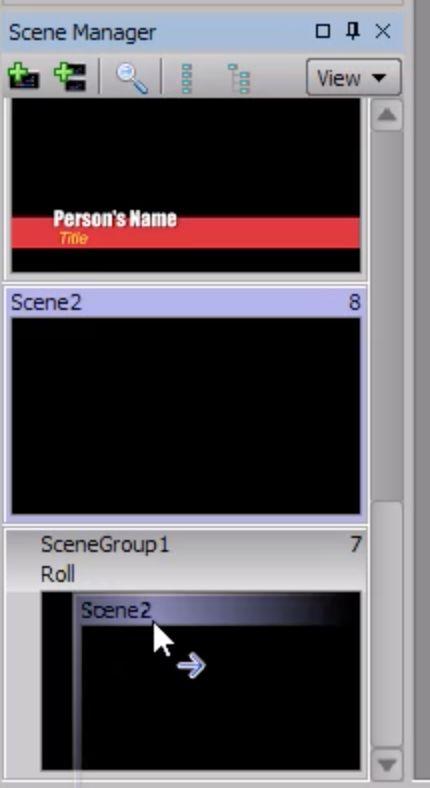Click the add scene group icon
430x788 pixels.
(70, 77)
